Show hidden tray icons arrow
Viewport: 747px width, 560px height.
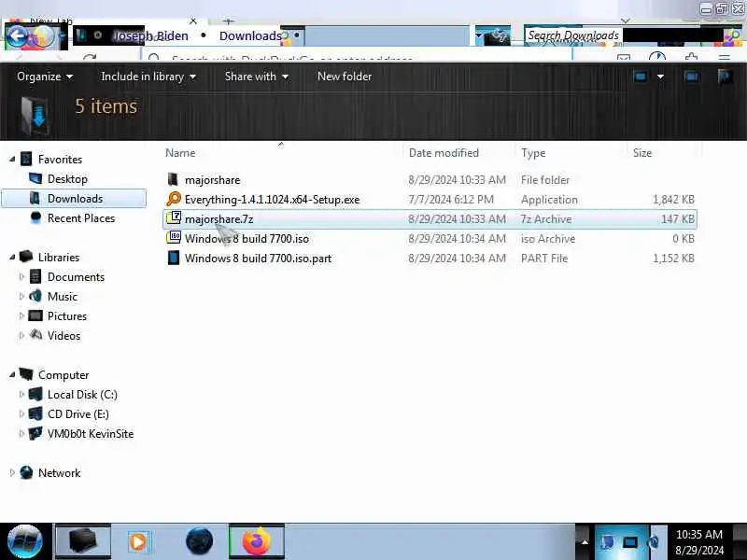click(585, 542)
